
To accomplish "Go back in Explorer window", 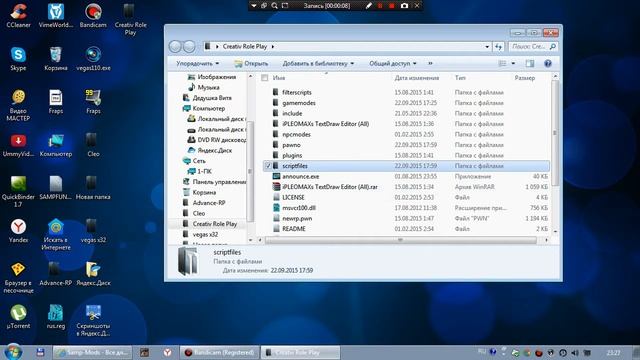I will [x=176, y=47].
